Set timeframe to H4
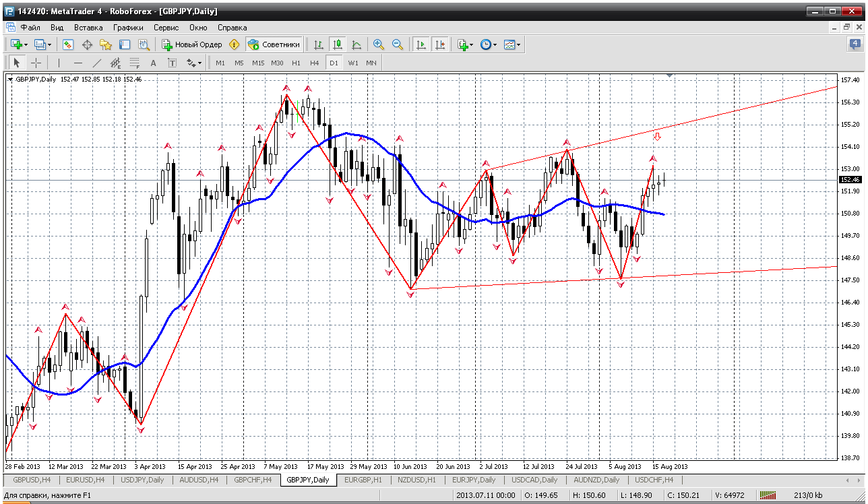The width and height of the screenshot is (868, 504). [315, 63]
